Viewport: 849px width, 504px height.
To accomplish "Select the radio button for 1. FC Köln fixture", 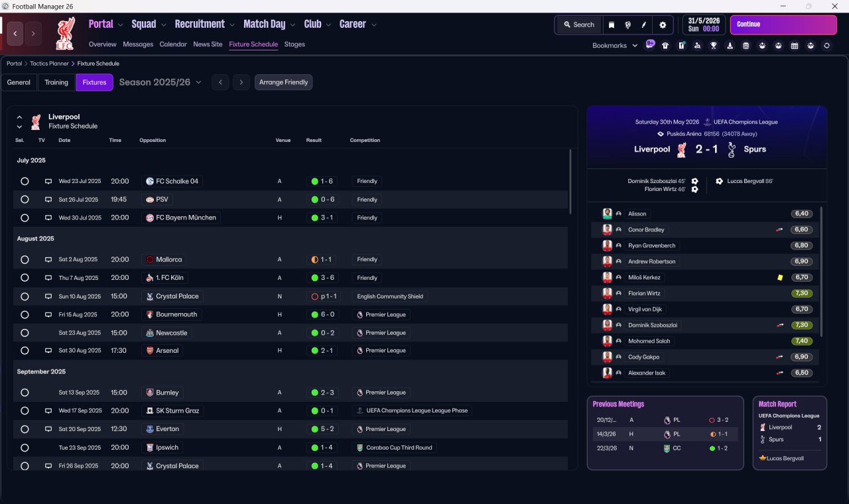I will coord(25,278).
